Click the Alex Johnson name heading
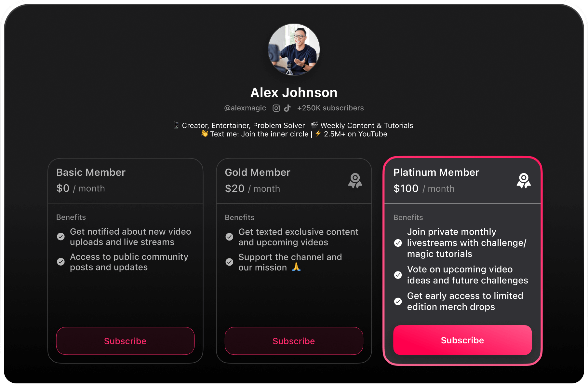 point(294,92)
